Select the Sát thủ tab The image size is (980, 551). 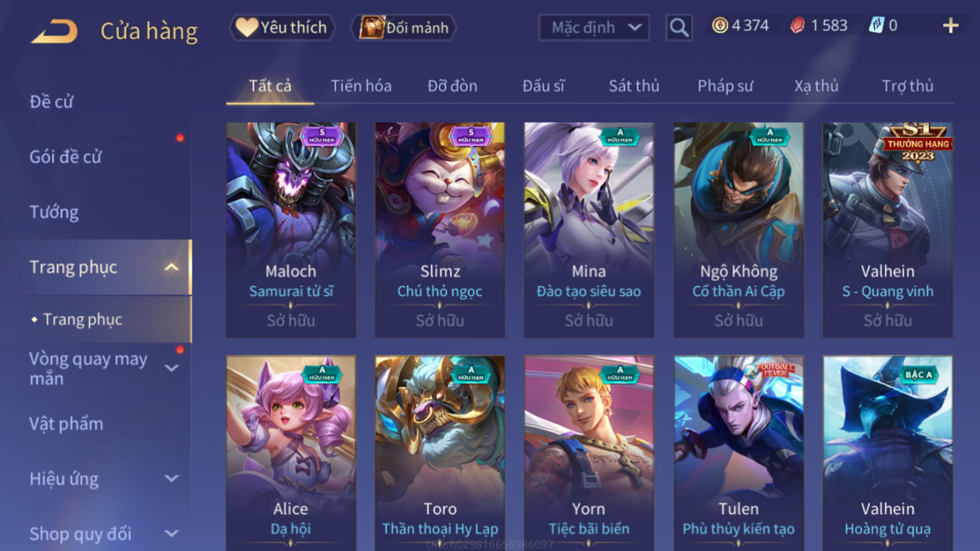click(x=634, y=85)
